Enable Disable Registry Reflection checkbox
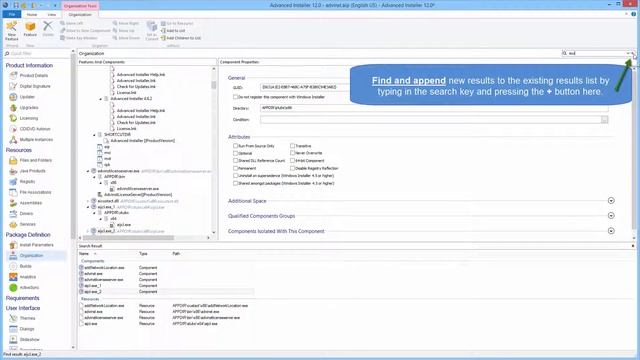The height and width of the screenshot is (360, 640). (x=292, y=168)
